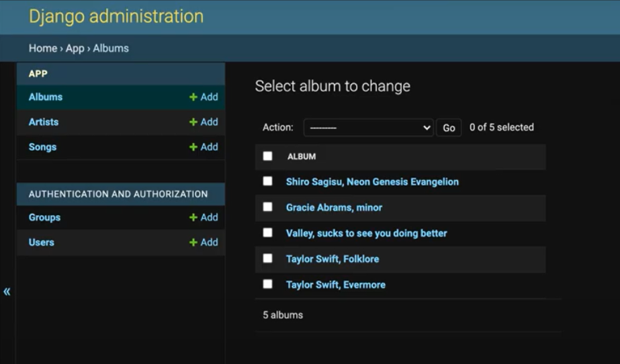Collapse the sidebar with the double-chevron toggle

tap(7, 291)
